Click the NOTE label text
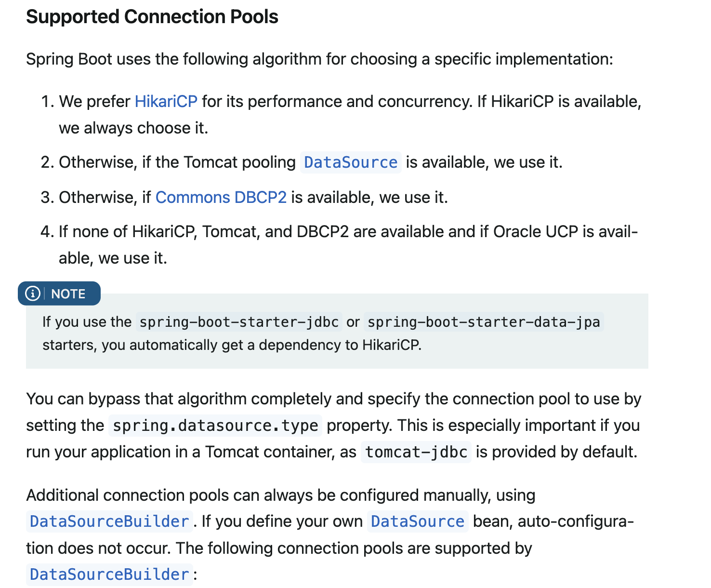This screenshot has width=711, height=588. [x=68, y=294]
